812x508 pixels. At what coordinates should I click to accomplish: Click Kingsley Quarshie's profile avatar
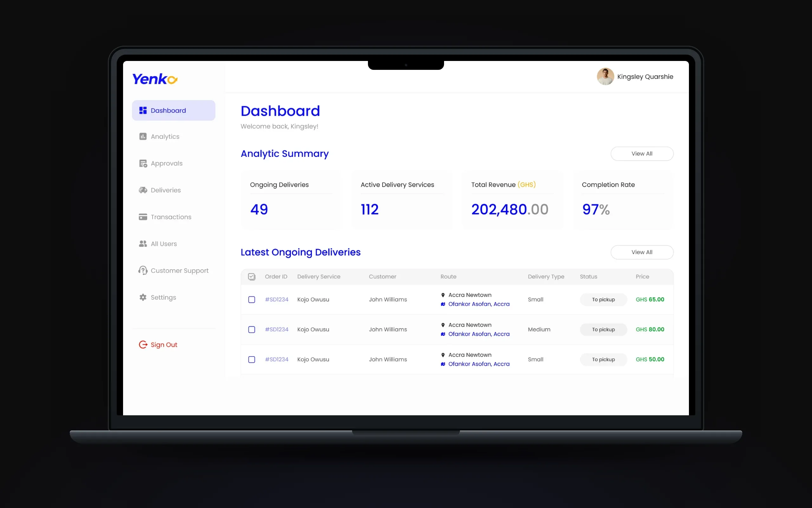point(605,77)
